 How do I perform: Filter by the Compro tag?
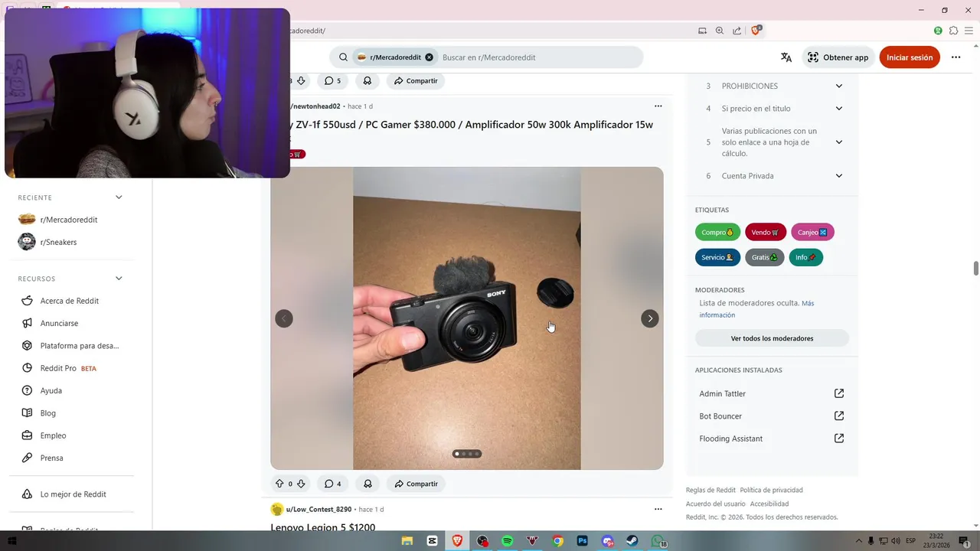click(x=717, y=233)
